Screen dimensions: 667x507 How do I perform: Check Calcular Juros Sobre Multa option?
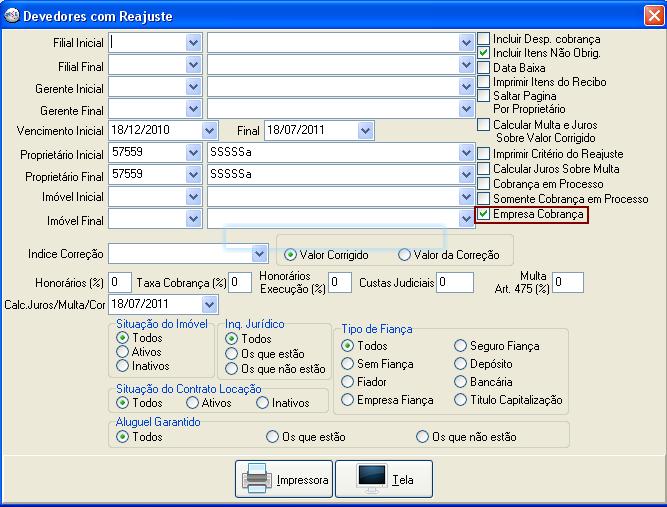pos(483,169)
